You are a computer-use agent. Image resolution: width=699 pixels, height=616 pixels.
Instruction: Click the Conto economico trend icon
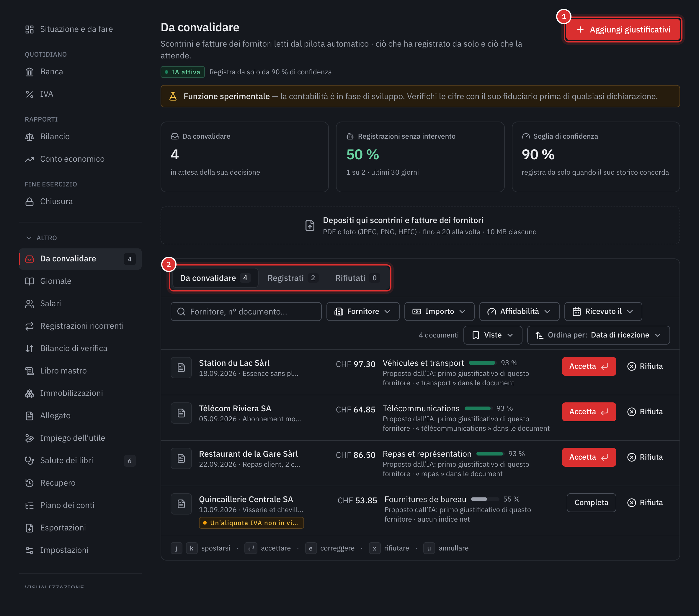click(x=30, y=159)
